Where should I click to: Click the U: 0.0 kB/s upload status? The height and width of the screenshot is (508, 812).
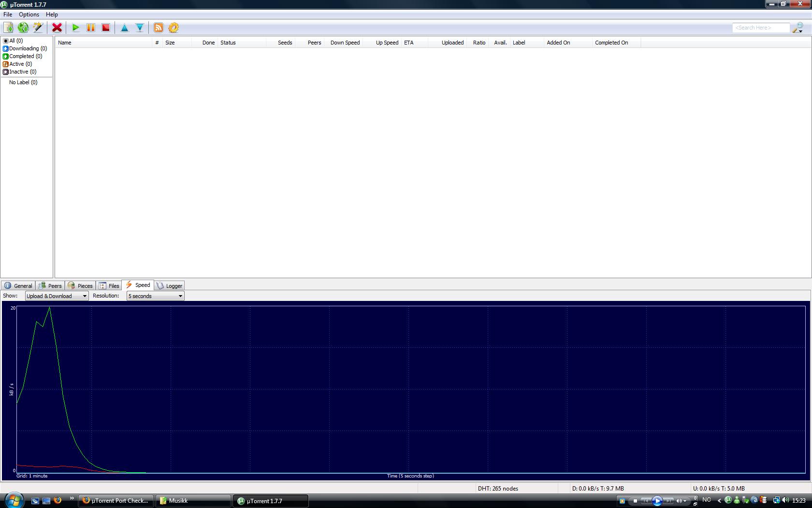tap(719, 489)
